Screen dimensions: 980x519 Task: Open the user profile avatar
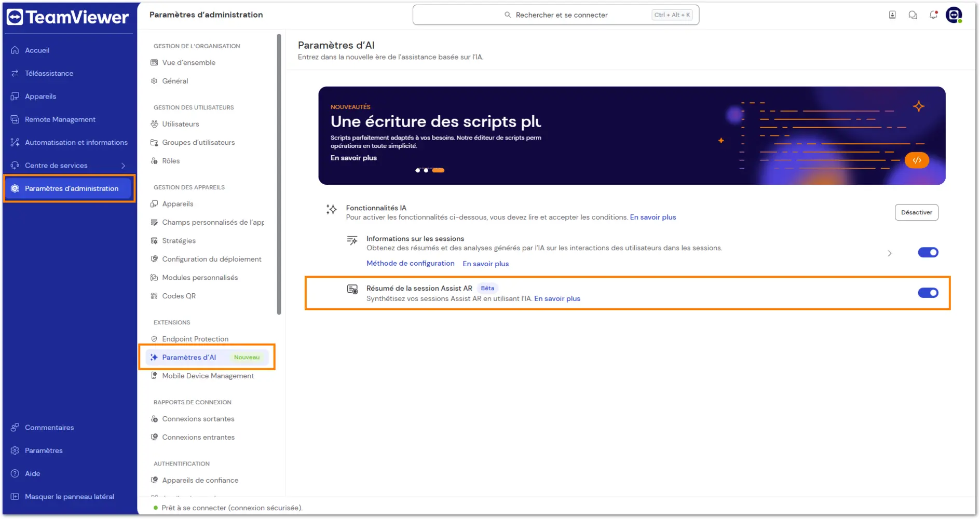click(954, 15)
